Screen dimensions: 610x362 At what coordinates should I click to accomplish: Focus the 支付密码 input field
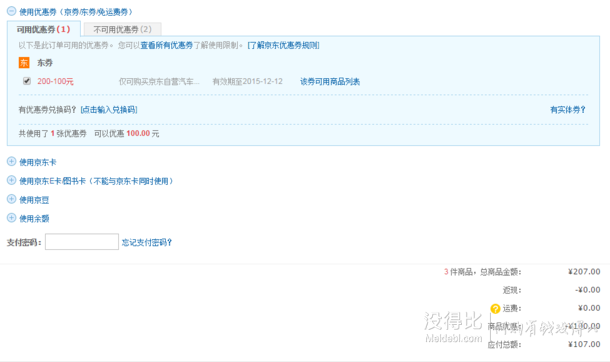tap(82, 241)
